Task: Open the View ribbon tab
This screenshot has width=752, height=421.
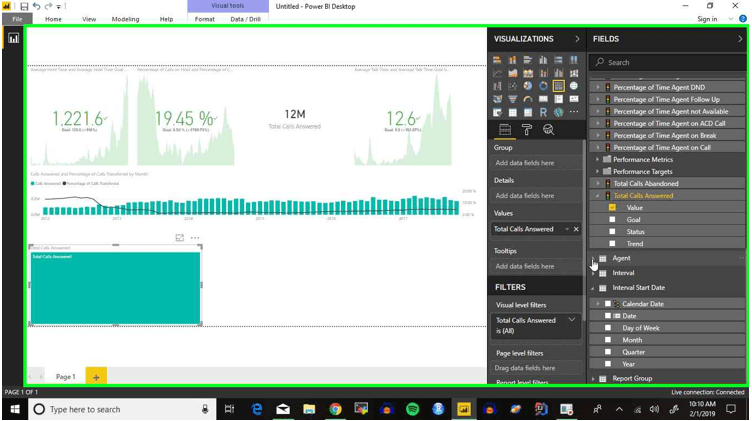Action: 89,19
